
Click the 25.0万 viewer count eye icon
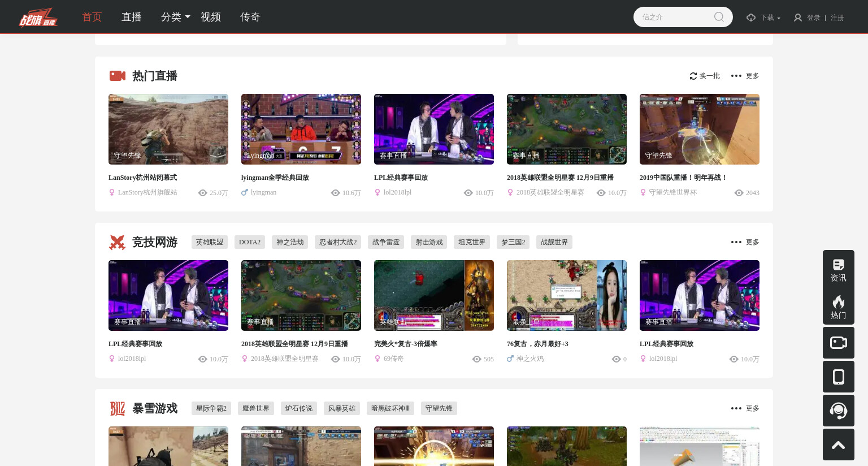coord(203,193)
